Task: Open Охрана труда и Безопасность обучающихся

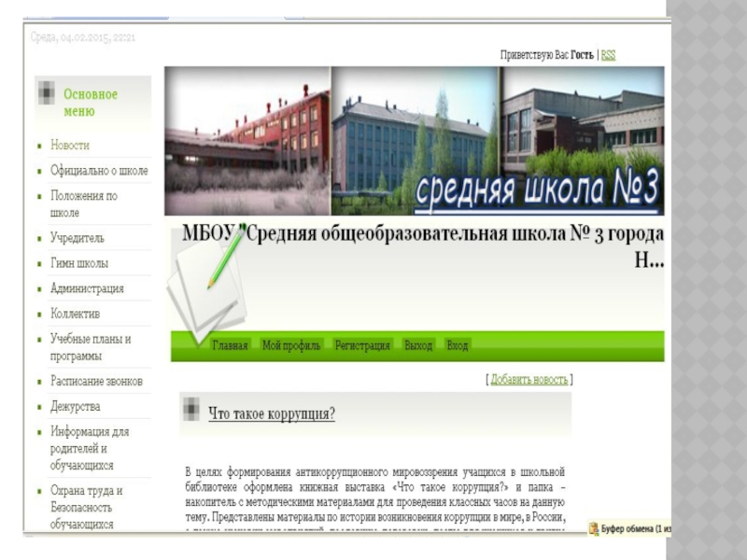Action: coord(86,507)
